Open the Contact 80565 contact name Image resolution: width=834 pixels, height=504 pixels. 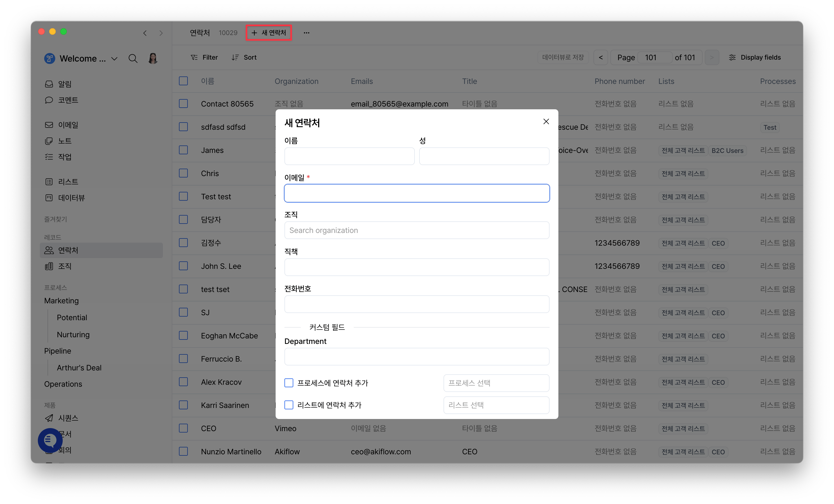pyautogui.click(x=227, y=104)
